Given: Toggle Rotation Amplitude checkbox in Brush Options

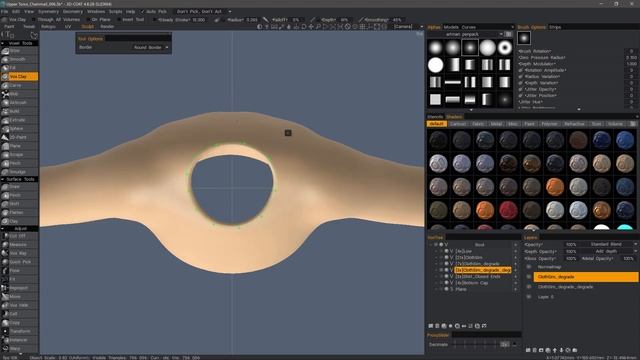Looking at the screenshot, I should click(520, 70).
